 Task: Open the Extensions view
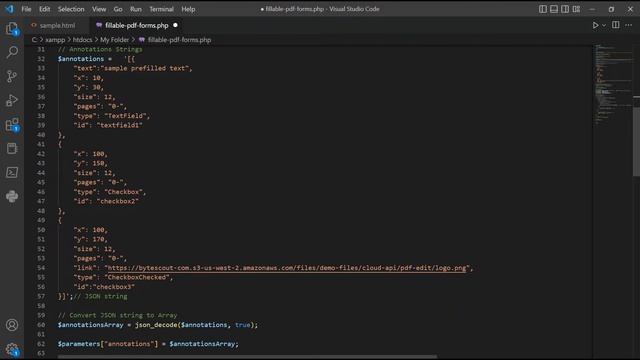(x=12, y=124)
